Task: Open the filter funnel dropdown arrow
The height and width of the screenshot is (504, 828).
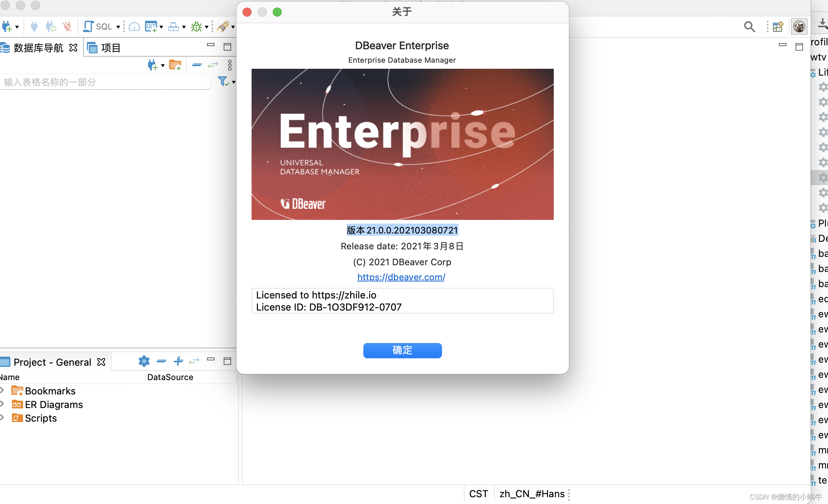Action: pos(234,82)
